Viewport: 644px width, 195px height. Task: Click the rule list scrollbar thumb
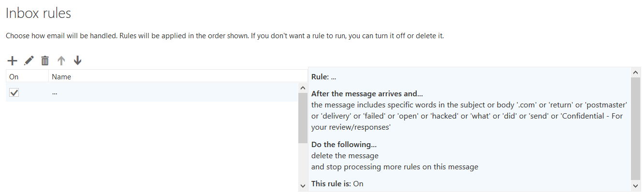(303, 118)
